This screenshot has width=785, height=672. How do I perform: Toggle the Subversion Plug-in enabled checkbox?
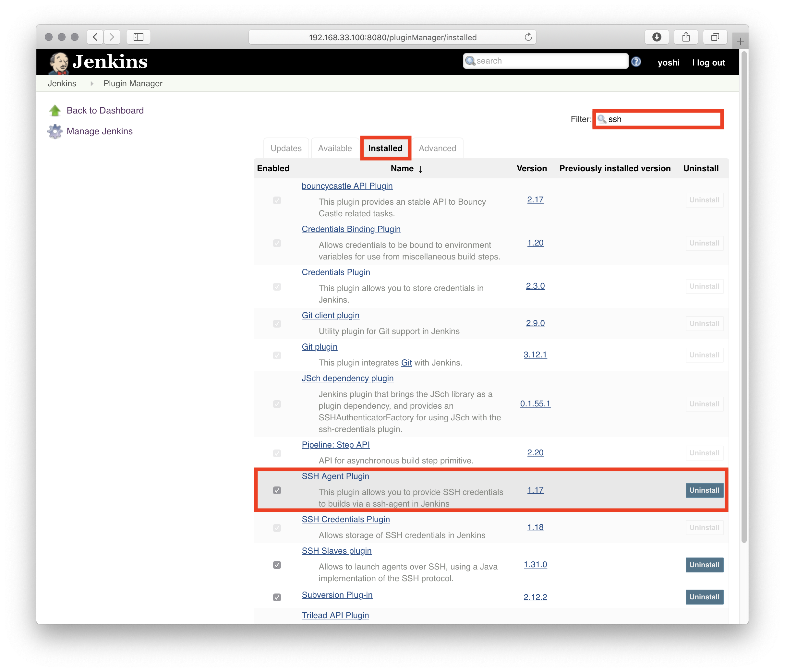277,597
